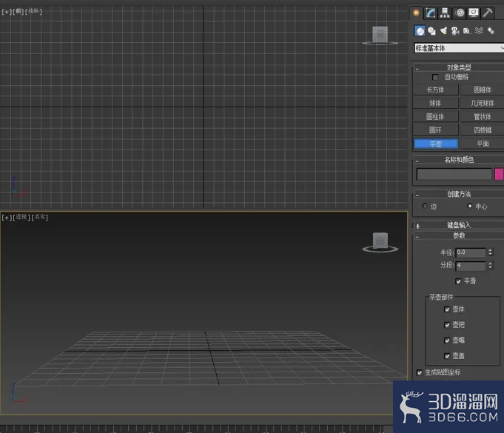Click the 四棱锥 pyramid button
This screenshot has width=504, height=433.
click(482, 130)
